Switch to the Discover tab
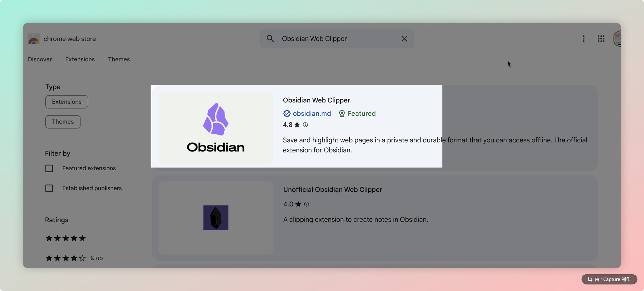Screen dimensions: 644x291 click(x=40, y=59)
